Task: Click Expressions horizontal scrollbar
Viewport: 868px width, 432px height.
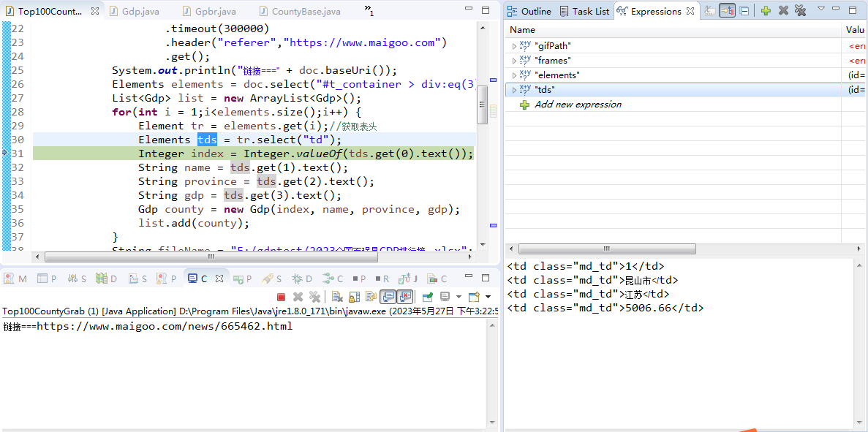Action: 606,249
